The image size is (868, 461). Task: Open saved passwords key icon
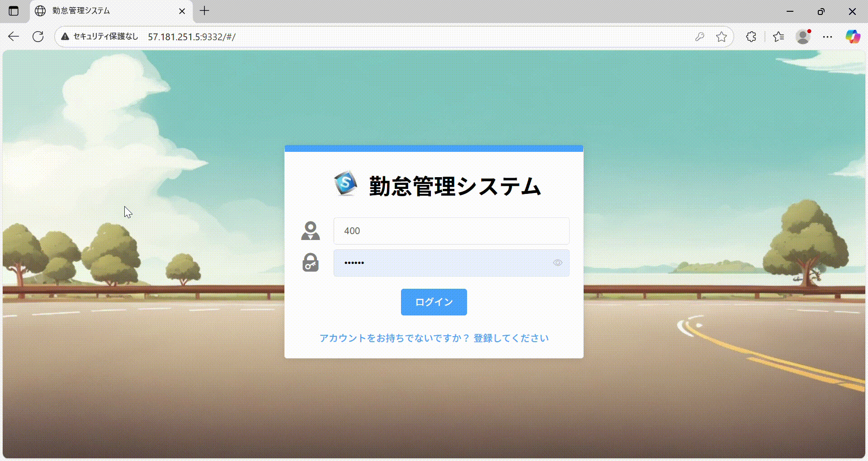[x=699, y=37]
